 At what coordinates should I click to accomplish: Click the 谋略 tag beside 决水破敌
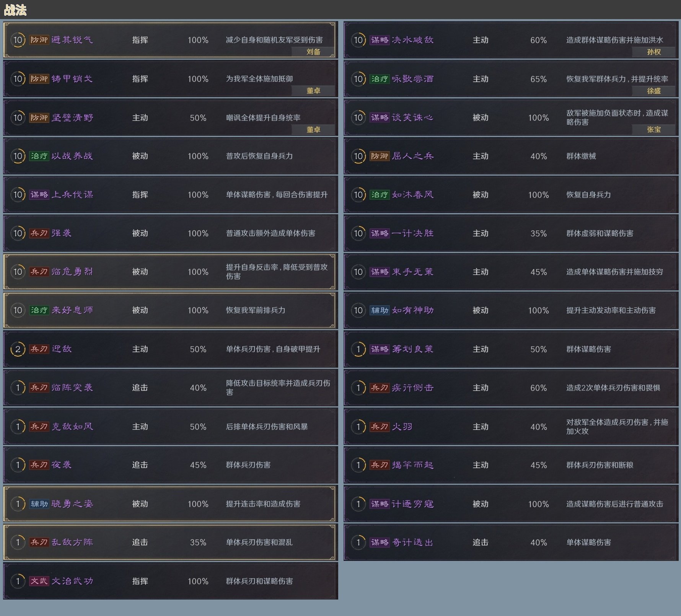pos(380,40)
